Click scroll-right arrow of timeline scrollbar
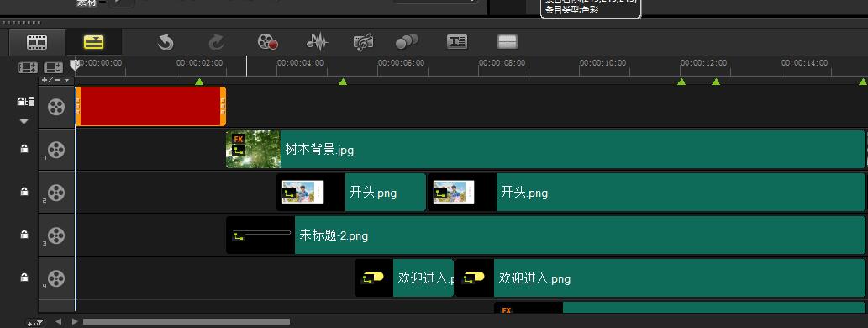868x328 pixels. coord(75,321)
